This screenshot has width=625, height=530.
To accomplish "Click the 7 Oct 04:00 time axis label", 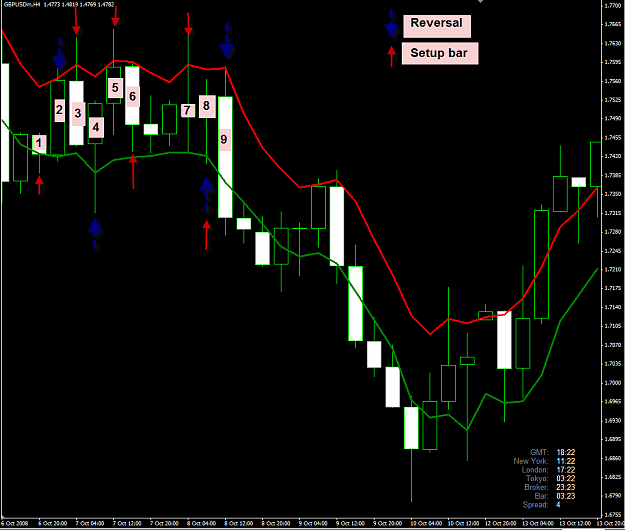I will coord(90,523).
